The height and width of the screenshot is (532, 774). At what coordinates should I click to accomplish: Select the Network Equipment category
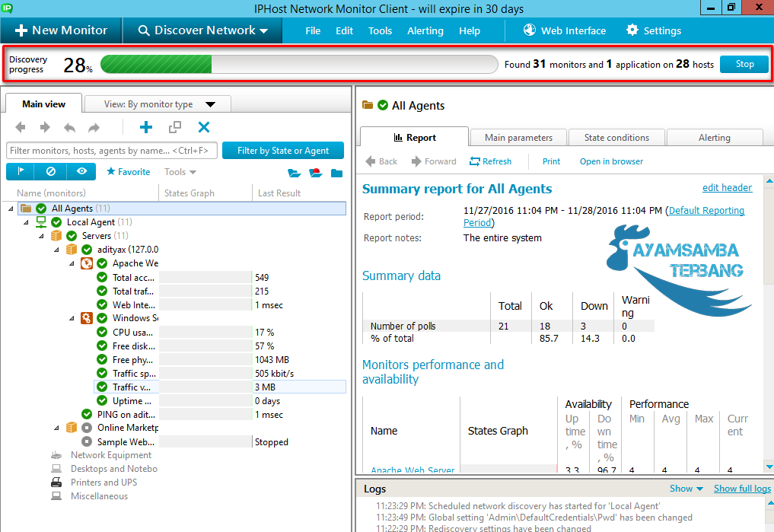click(110, 455)
